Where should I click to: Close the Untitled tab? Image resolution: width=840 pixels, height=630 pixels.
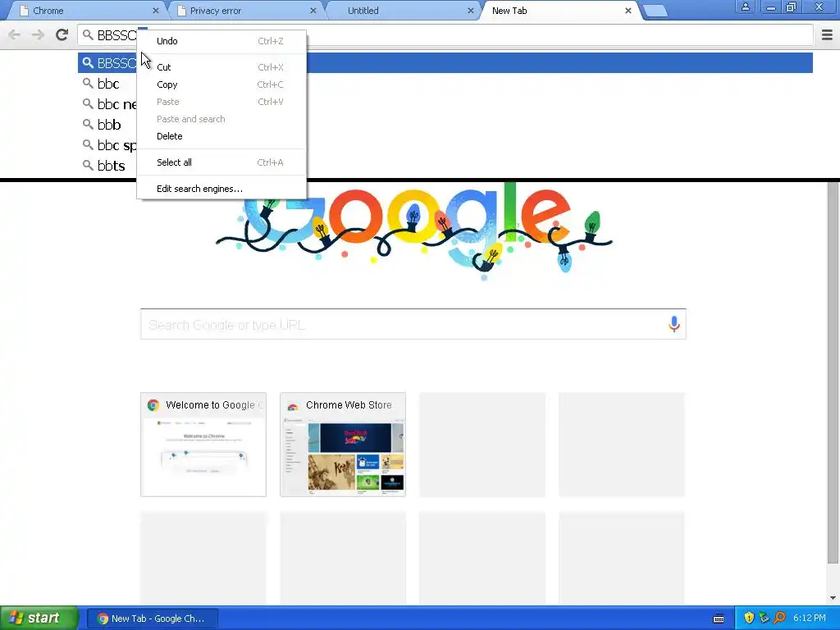[470, 10]
